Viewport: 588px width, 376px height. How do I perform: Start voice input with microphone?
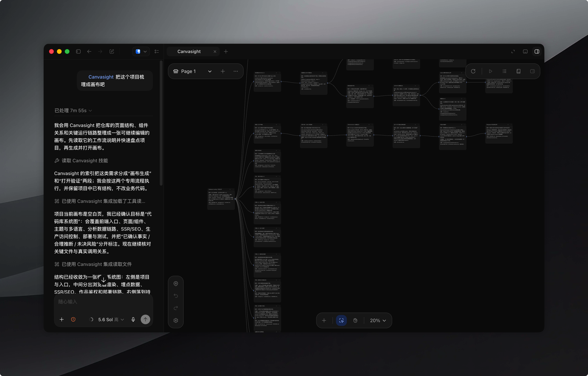[133, 320]
